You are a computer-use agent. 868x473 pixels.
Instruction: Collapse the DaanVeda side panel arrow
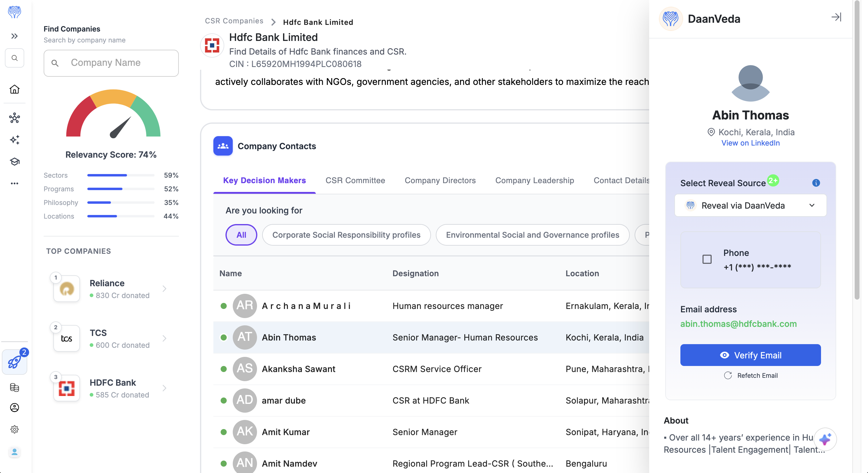pyautogui.click(x=836, y=17)
